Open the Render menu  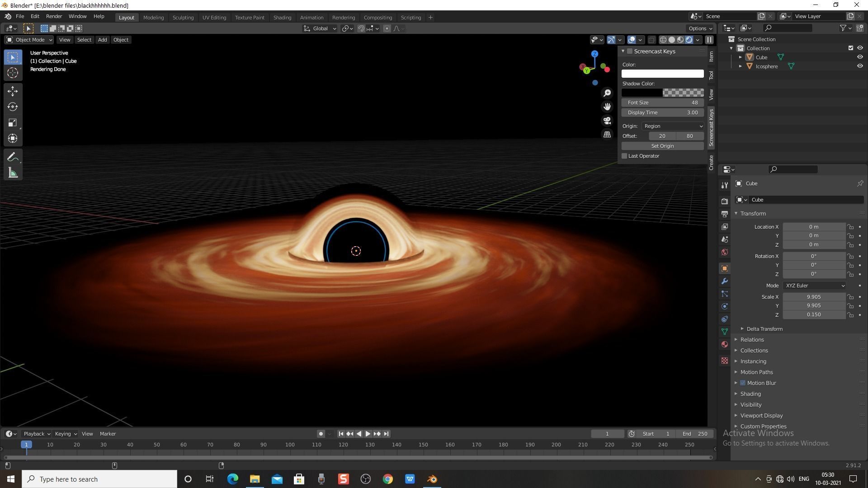pyautogui.click(x=54, y=16)
